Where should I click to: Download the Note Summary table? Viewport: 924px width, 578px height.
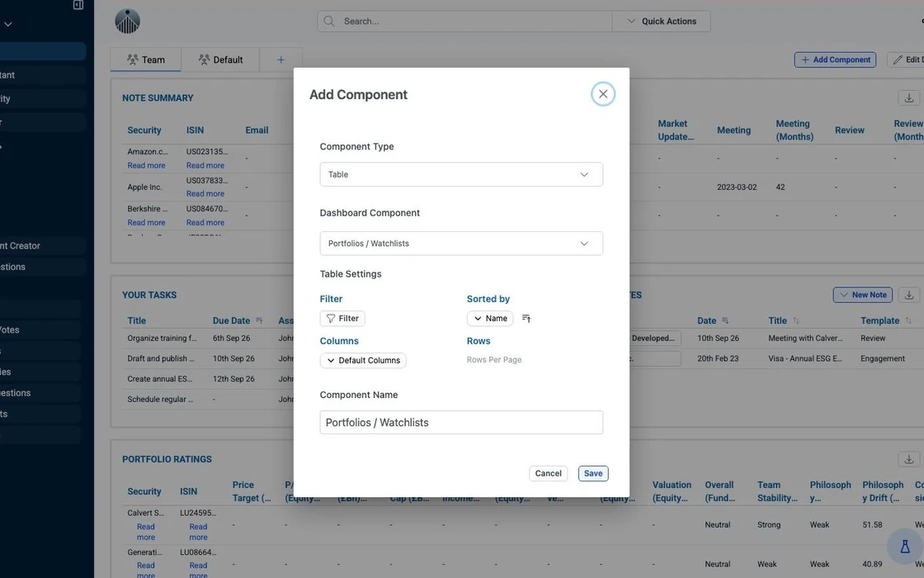tap(908, 98)
